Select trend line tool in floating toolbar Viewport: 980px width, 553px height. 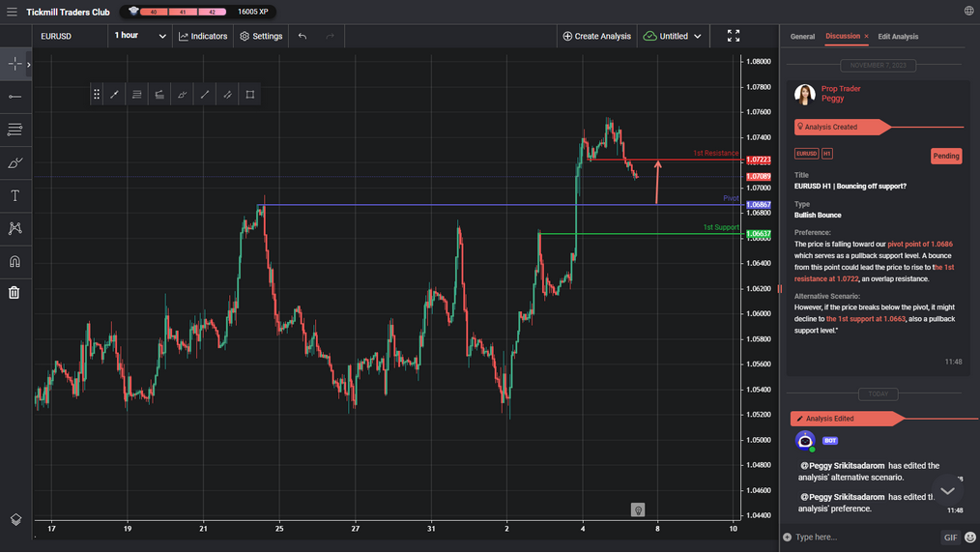pyautogui.click(x=114, y=95)
